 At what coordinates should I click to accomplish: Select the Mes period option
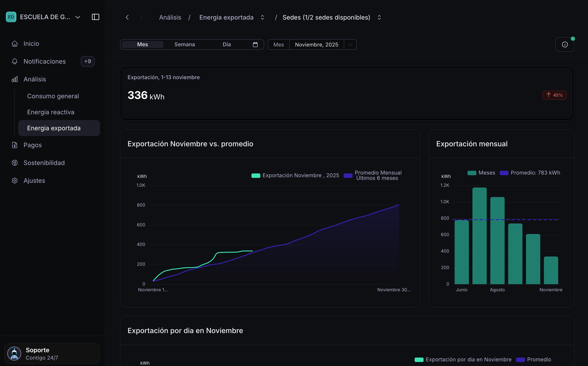tap(142, 44)
